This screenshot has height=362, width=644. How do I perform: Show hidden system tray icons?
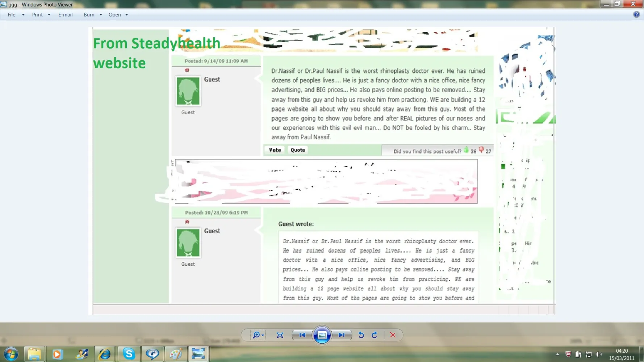click(557, 354)
